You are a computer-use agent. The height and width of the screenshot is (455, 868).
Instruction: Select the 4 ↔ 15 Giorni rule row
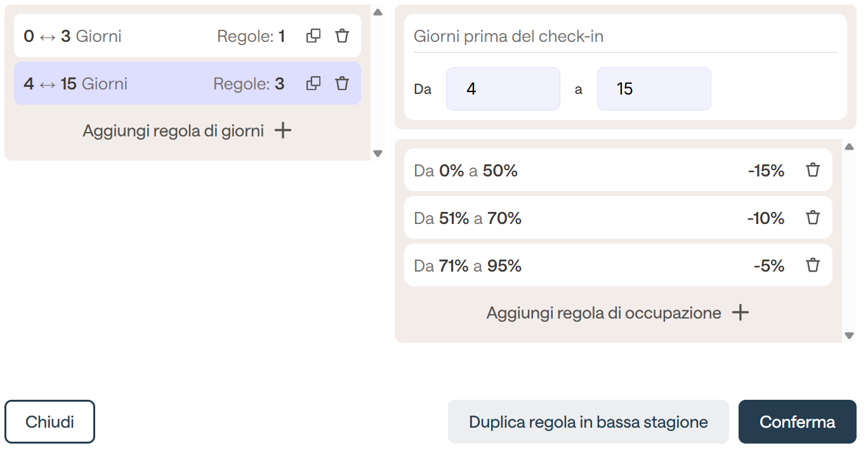(x=187, y=84)
